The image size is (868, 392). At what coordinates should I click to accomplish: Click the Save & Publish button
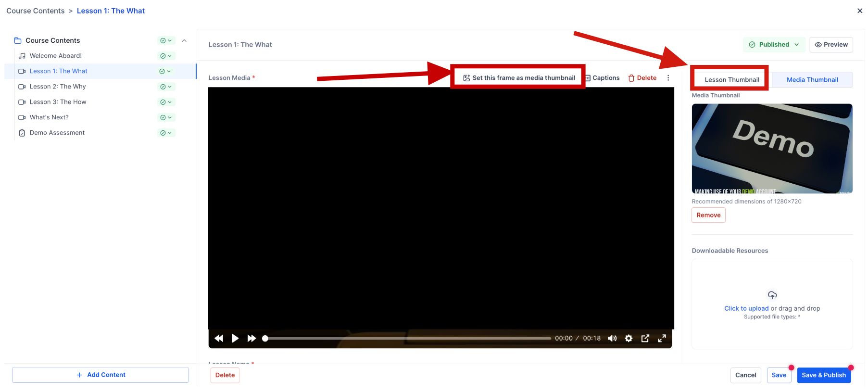823,375
